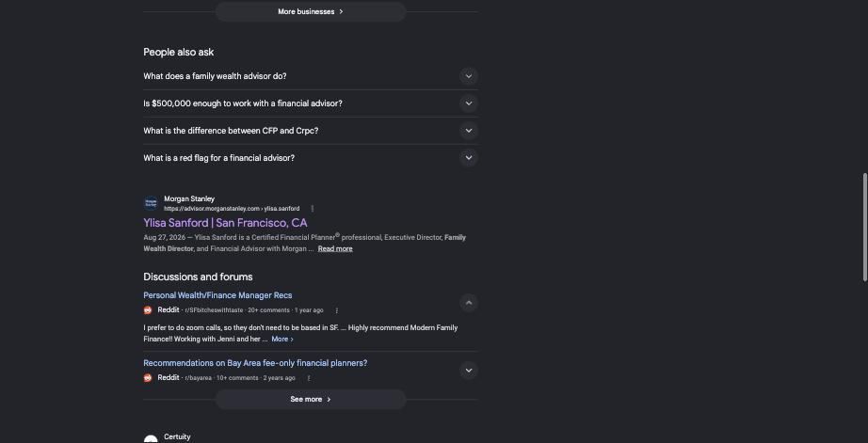This screenshot has height=443, width=868.
Task: Open three-dot menu beside Morgan Stanley URL
Action: point(313,209)
